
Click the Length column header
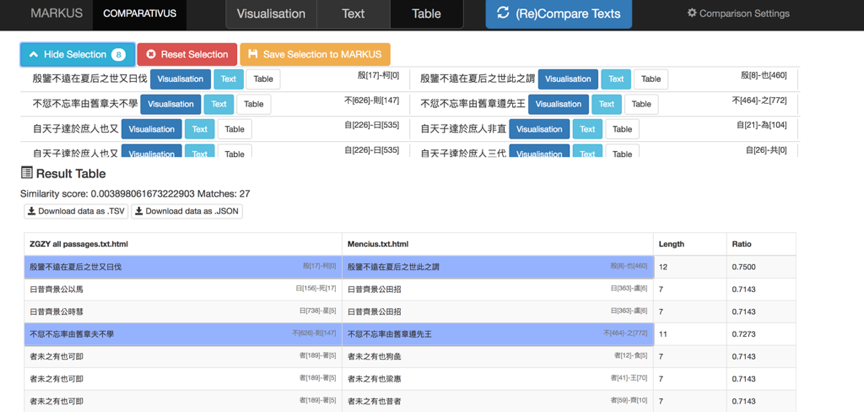point(690,244)
